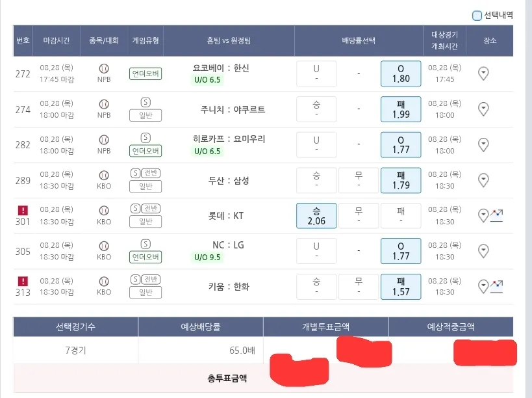The image size is (532, 398).
Task: Click the 마감시간 column header
Action: (x=60, y=40)
